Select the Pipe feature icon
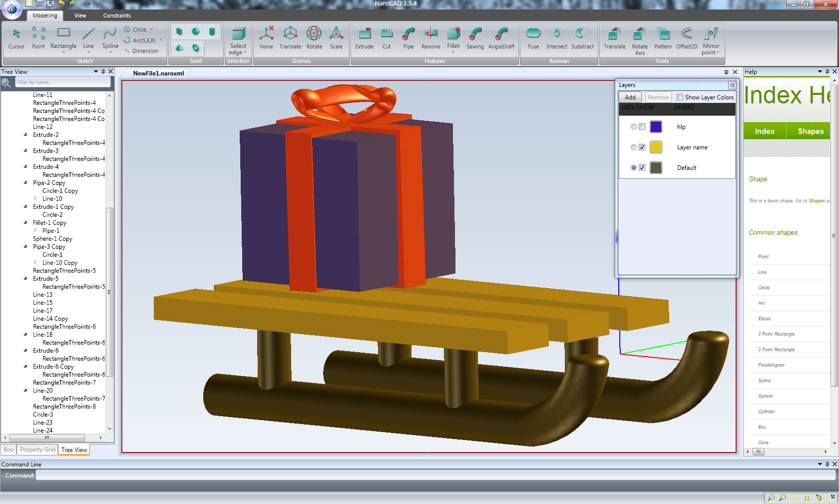Screen dimensions: 839x504 (x=408, y=39)
